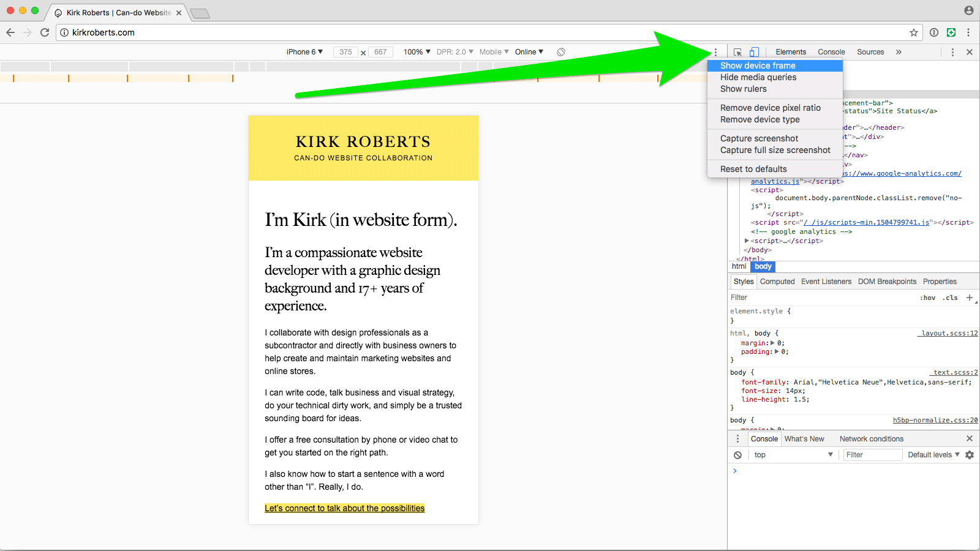
Task: Add new style rule plus icon
Action: click(970, 298)
